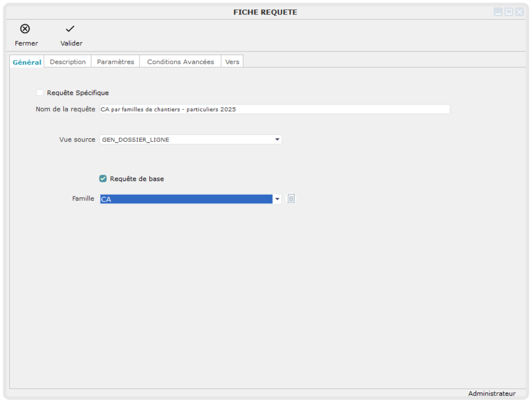Enable the Requête Spécifique checkbox
The image size is (532, 402).
[40, 93]
